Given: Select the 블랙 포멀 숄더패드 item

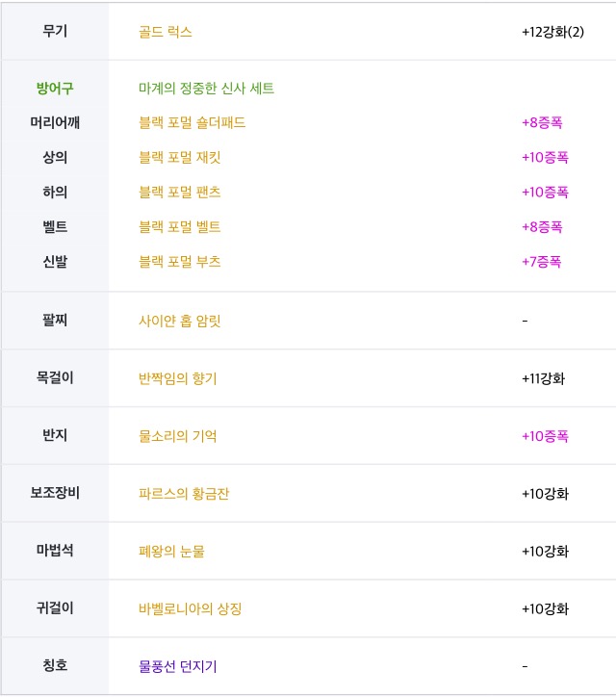Looking at the screenshot, I should tap(192, 122).
